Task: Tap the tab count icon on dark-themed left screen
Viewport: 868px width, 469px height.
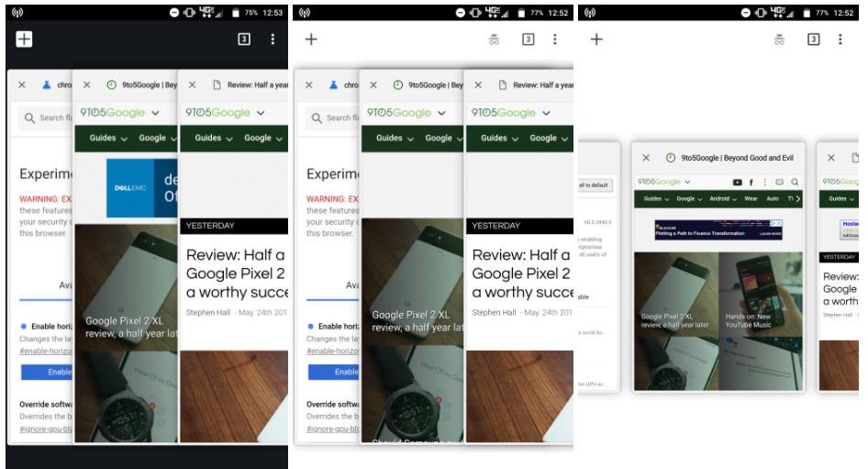Action: 244,39
